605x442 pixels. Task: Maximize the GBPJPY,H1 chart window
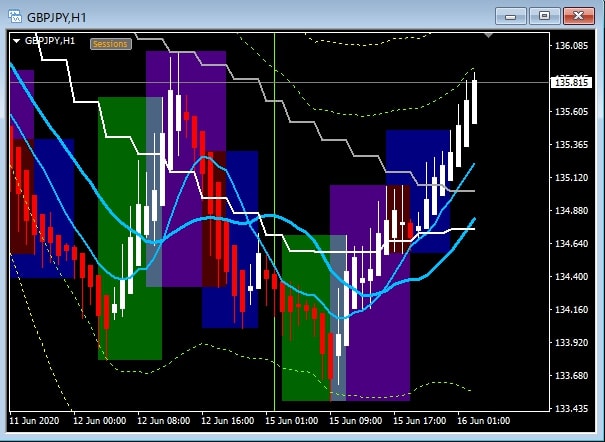coord(545,15)
